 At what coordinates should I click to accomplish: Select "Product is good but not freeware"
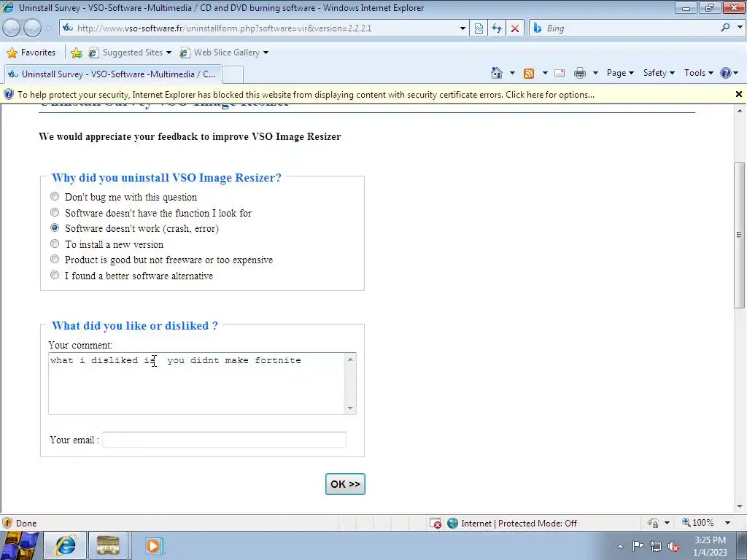pos(55,259)
